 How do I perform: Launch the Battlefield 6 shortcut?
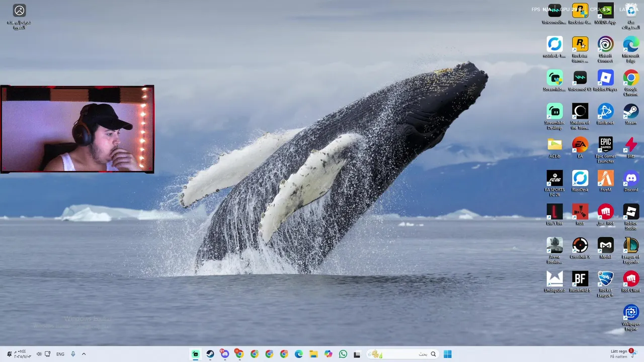click(580, 282)
